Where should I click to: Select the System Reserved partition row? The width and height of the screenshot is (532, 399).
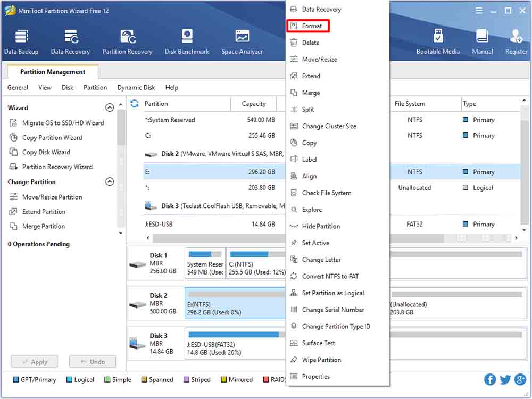click(x=214, y=120)
